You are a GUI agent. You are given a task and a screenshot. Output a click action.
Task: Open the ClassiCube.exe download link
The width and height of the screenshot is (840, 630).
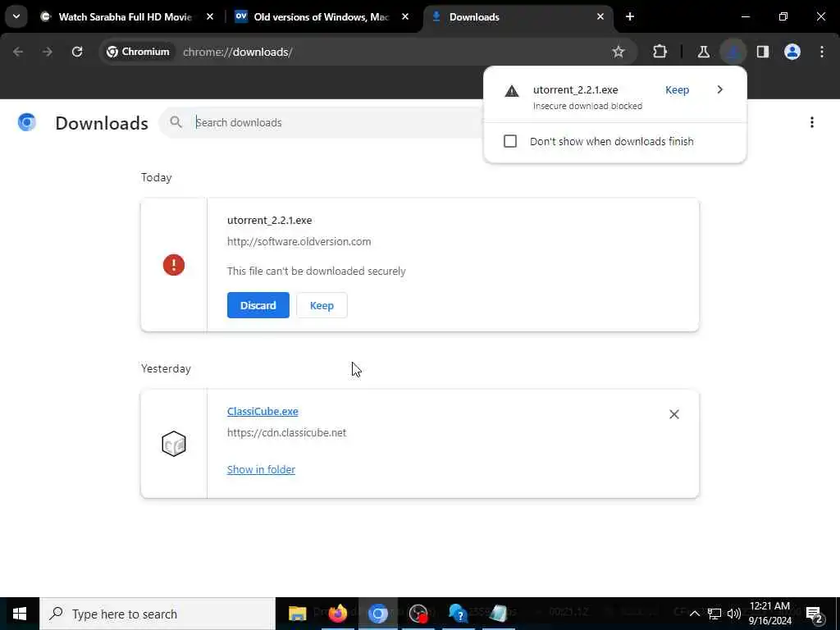point(262,412)
